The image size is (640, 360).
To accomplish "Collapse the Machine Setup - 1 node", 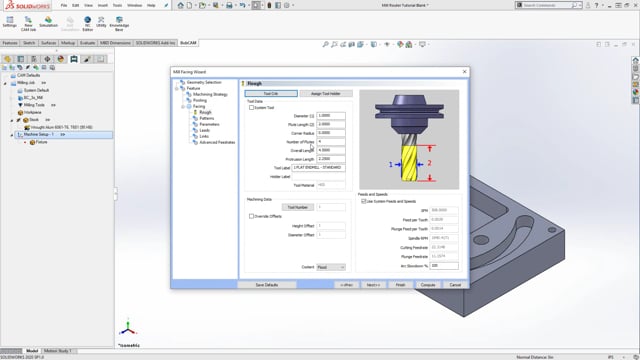I will (x=12, y=135).
